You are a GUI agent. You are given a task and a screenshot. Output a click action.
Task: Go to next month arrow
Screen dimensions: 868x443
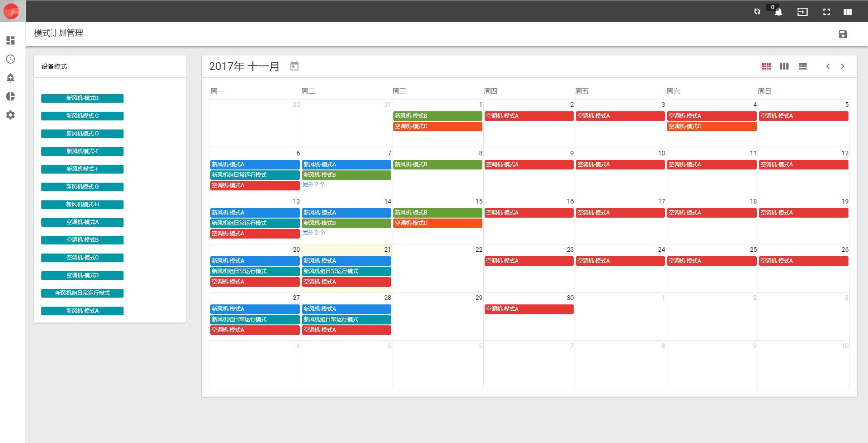point(843,66)
